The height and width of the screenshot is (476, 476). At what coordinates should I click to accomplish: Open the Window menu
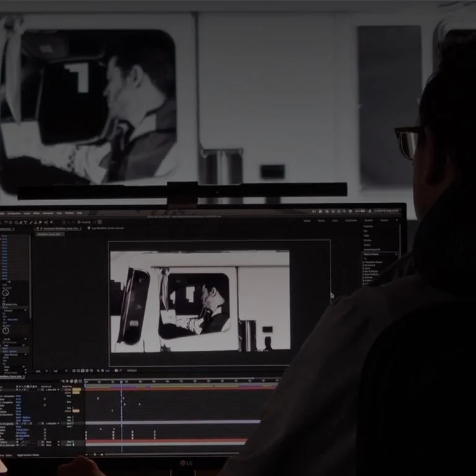coord(69,213)
